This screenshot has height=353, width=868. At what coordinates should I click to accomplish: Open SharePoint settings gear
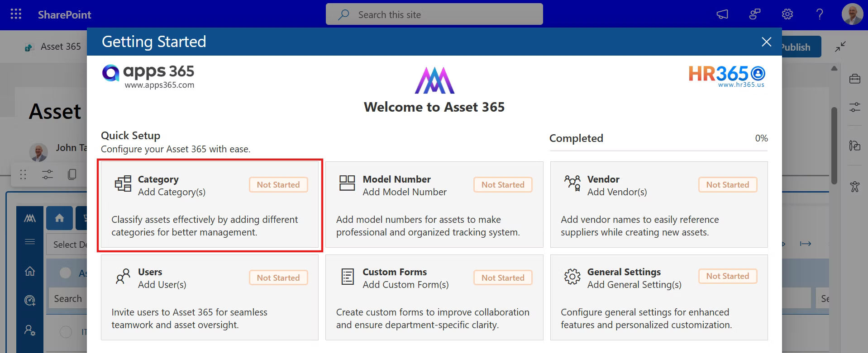[x=787, y=14]
